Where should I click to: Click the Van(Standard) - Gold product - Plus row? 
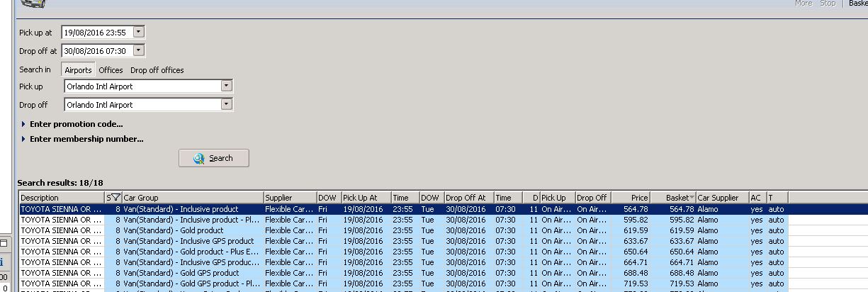coord(403,252)
